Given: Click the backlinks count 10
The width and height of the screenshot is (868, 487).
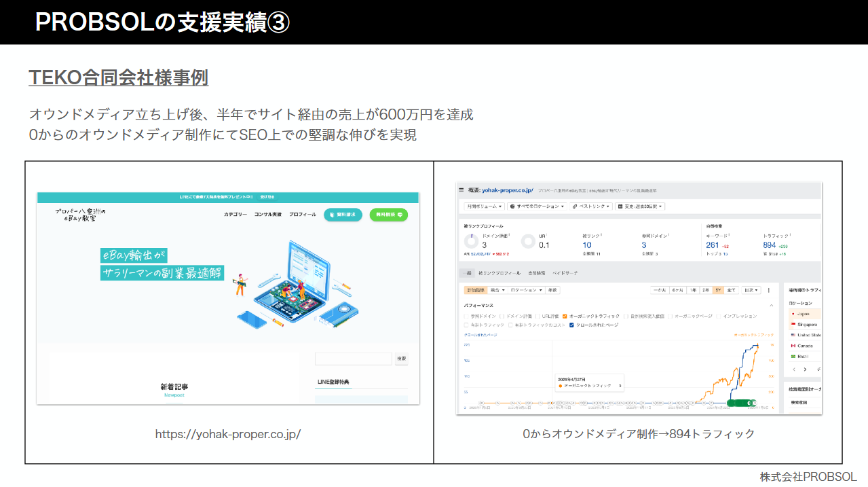Looking at the screenshot, I should click(x=587, y=245).
